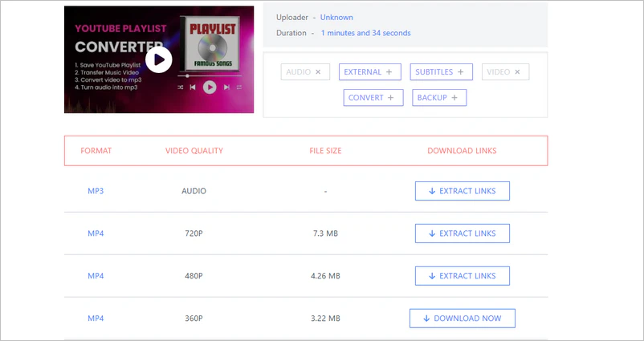This screenshot has height=341, width=644.
Task: Click the 360P quality cell
Action: (194, 319)
